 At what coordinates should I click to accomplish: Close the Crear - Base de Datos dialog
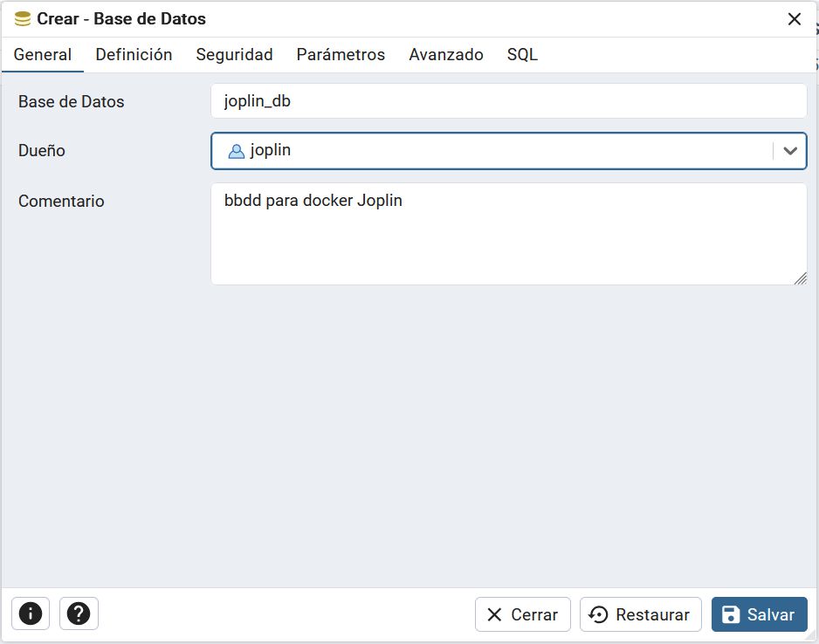point(794,19)
